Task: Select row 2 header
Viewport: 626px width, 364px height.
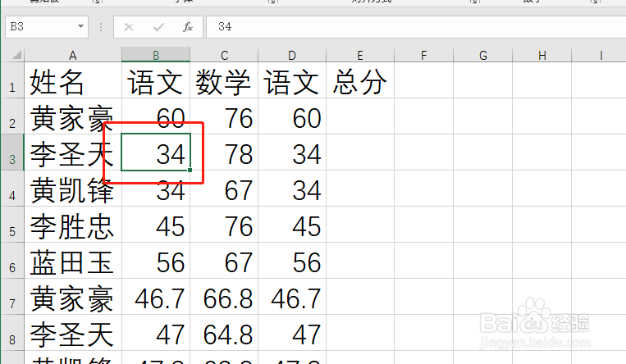Action: [x=12, y=116]
